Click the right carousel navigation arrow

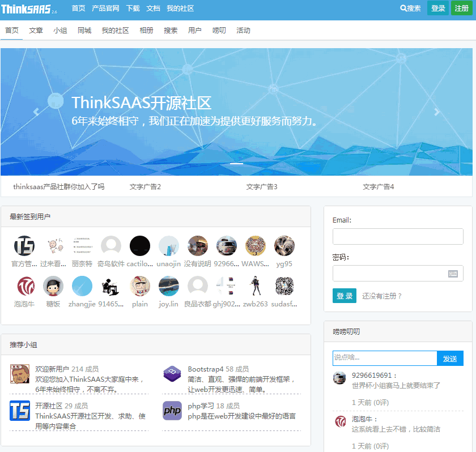437,111
